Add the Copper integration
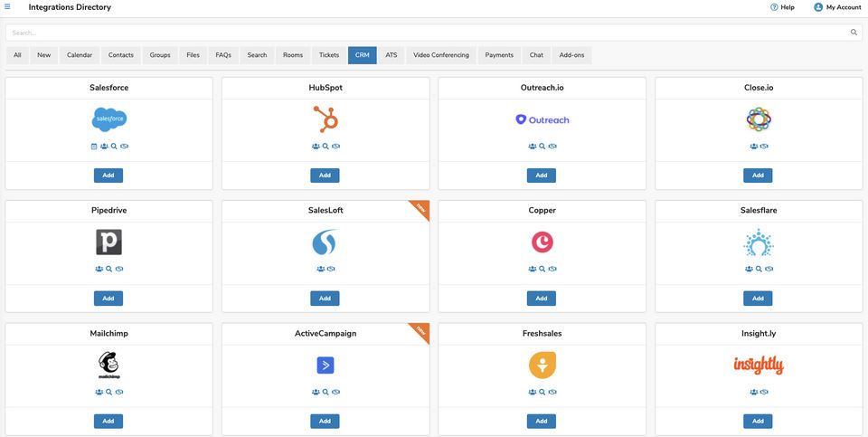Viewport: 868px width, 437px height. [542, 299]
